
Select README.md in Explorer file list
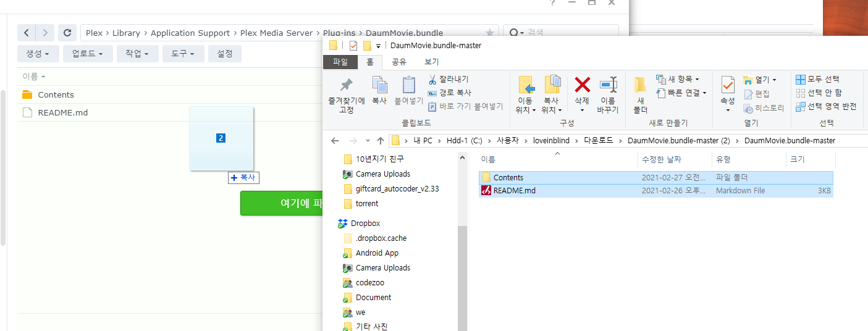click(x=656, y=190)
